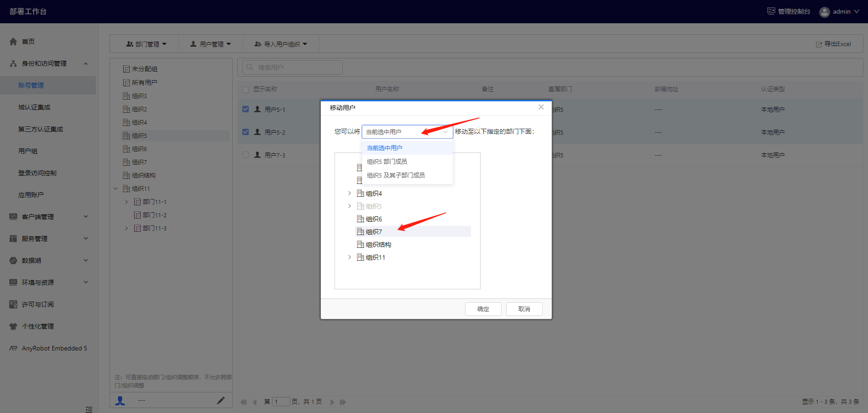Click the client management icon
This screenshot has width=868, height=413.
coord(13,217)
